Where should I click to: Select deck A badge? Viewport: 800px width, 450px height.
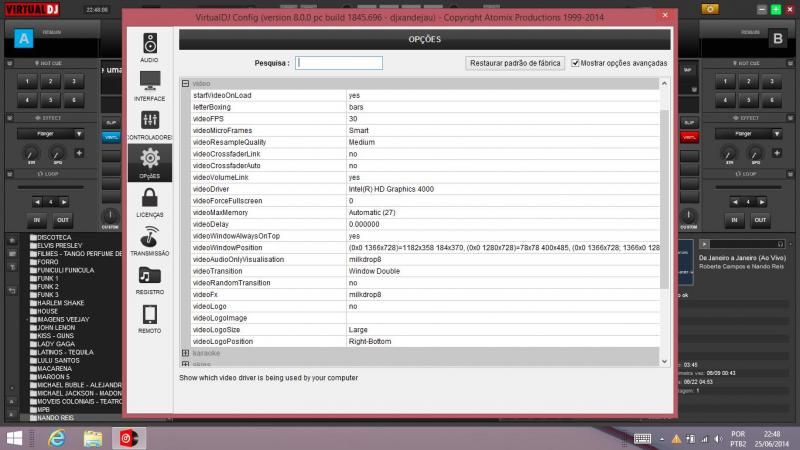point(23,38)
